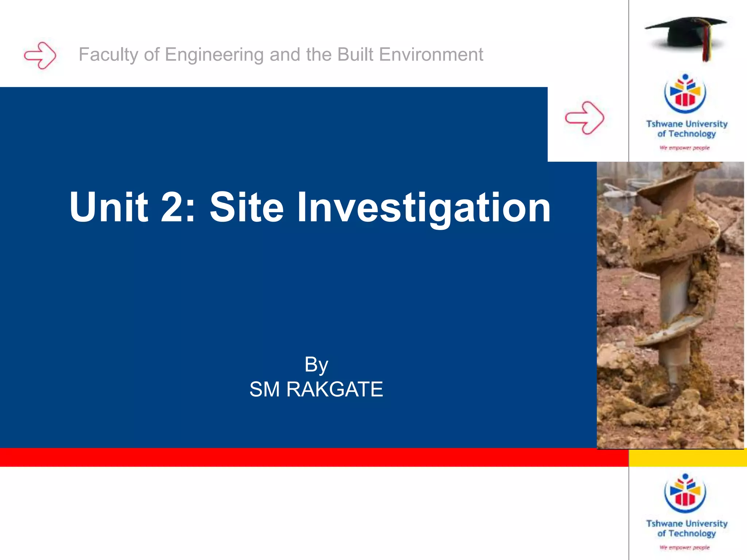
Task: Click the red arrow icon next to logo
Action: click(584, 118)
